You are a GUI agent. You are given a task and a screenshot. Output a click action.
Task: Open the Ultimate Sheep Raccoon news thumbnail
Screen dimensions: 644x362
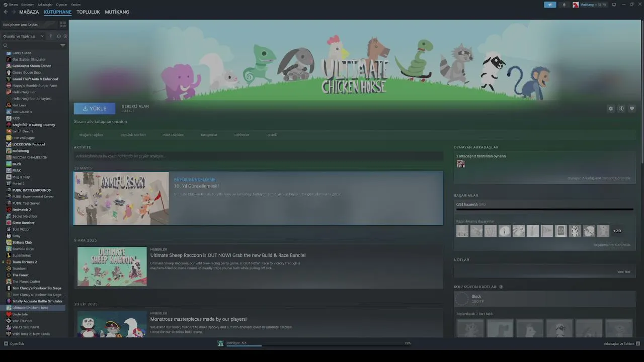(x=112, y=266)
